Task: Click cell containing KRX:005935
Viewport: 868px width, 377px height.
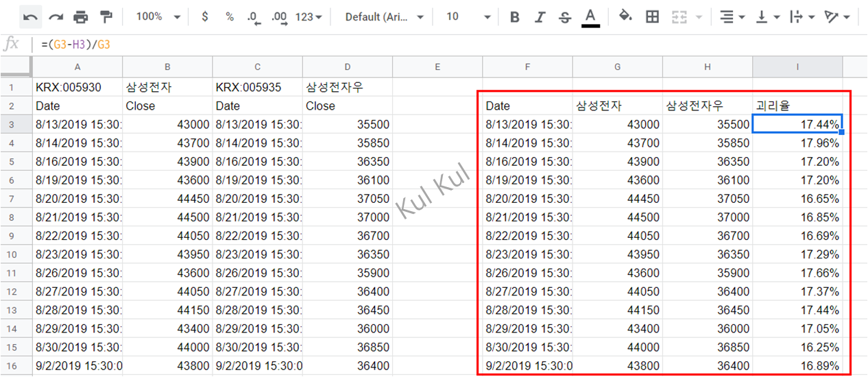Action: (x=258, y=87)
